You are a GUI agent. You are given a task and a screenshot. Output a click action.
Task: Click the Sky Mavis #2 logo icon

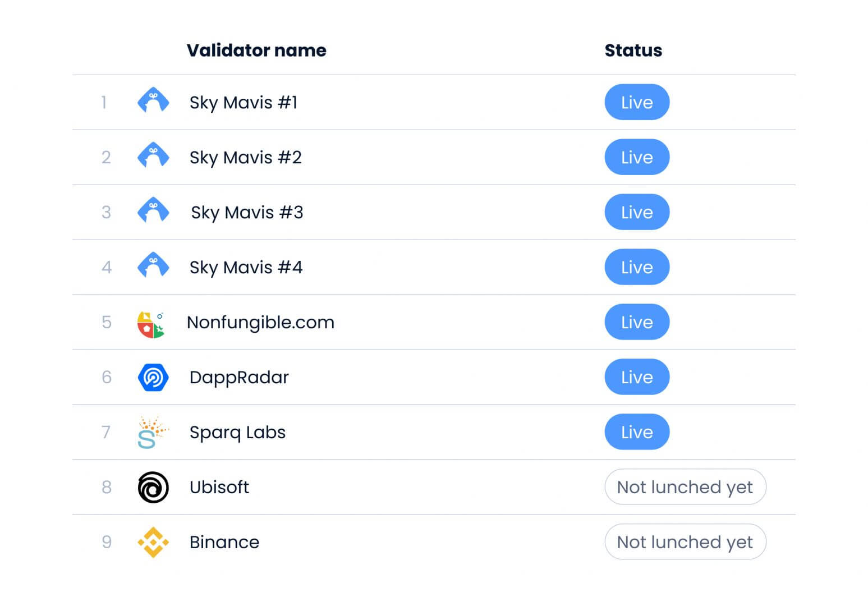tap(153, 155)
